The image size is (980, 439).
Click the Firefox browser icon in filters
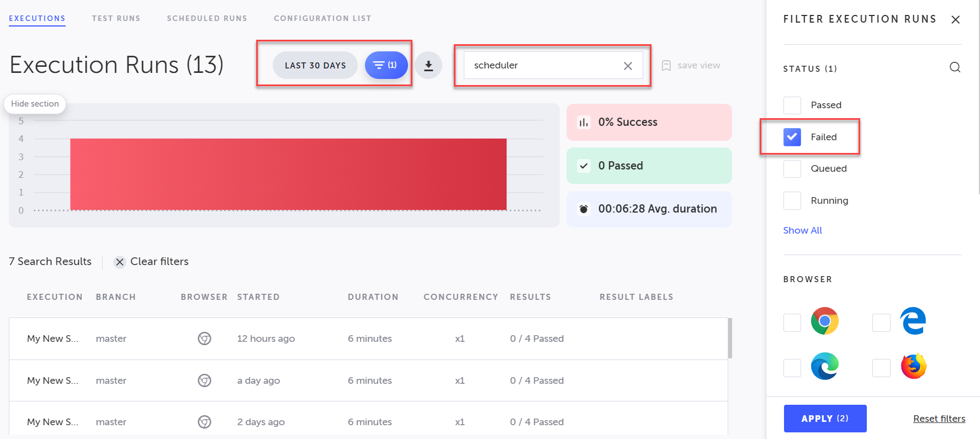click(913, 366)
